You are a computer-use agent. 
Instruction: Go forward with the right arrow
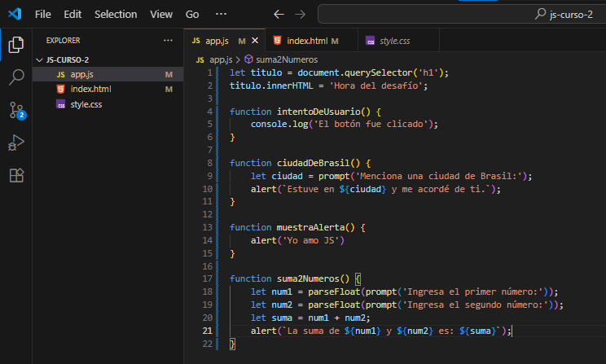click(300, 15)
